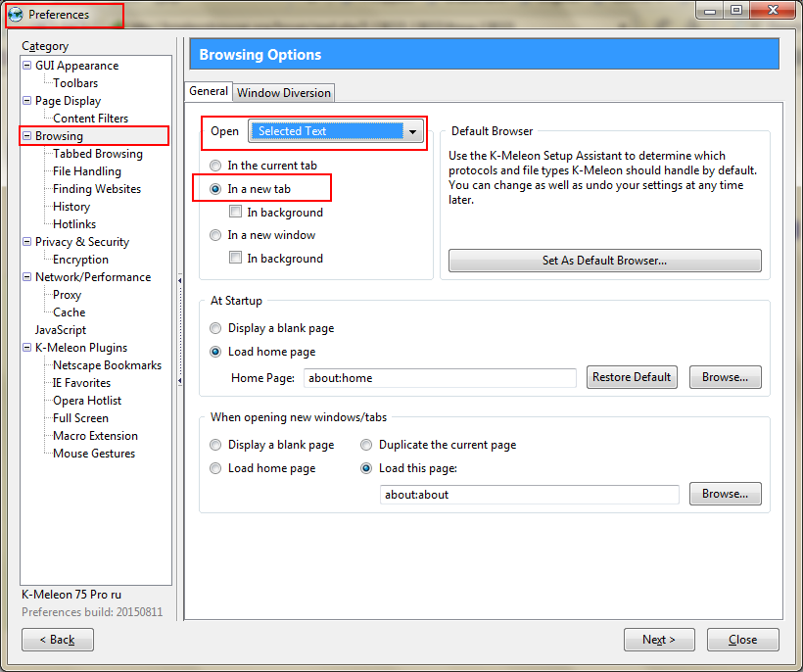This screenshot has width=803, height=672.
Task: Open JavaScript settings
Action: coord(61,330)
